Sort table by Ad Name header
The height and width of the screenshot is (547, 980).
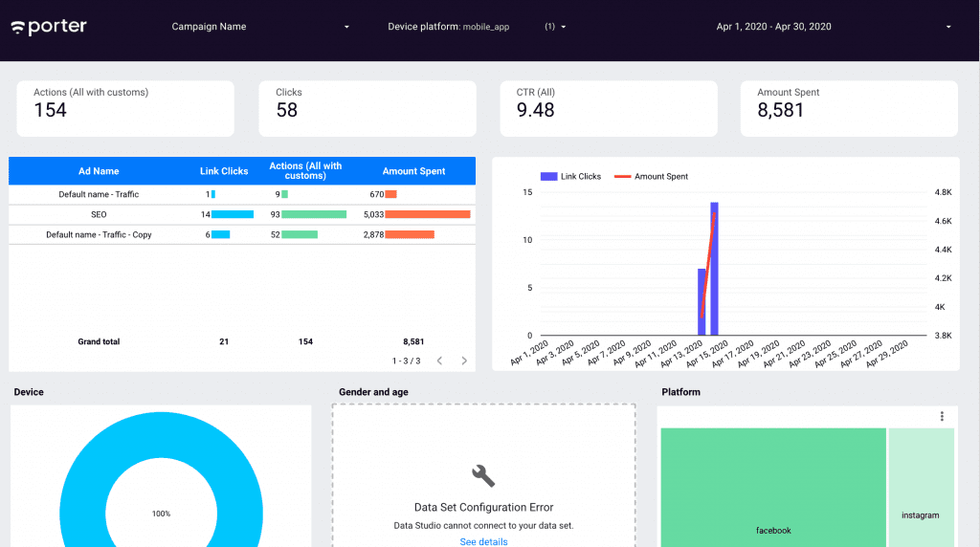pos(99,171)
